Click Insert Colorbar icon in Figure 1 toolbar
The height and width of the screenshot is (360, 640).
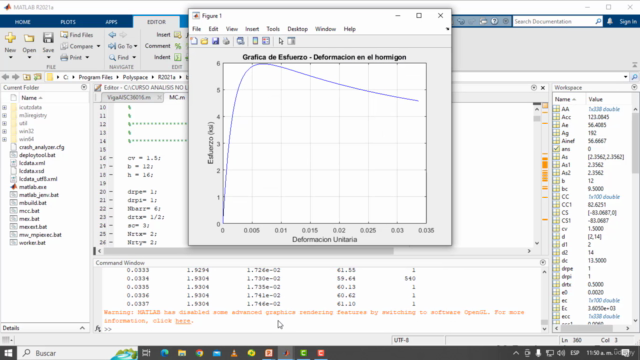[255, 41]
